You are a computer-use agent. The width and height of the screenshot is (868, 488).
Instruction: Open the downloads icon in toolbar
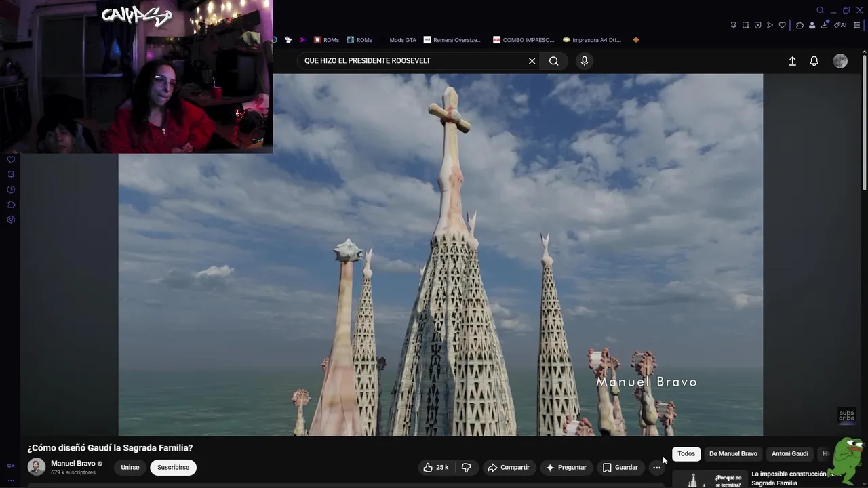825,25
